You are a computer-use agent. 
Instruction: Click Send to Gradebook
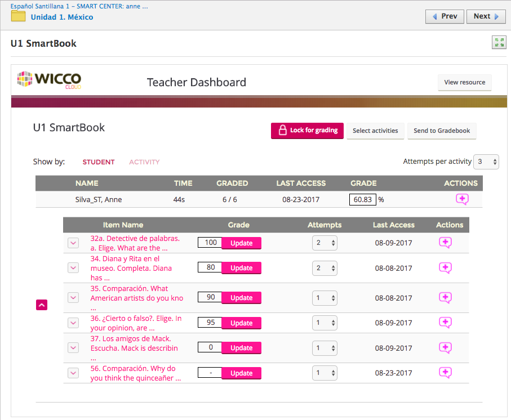[442, 131]
